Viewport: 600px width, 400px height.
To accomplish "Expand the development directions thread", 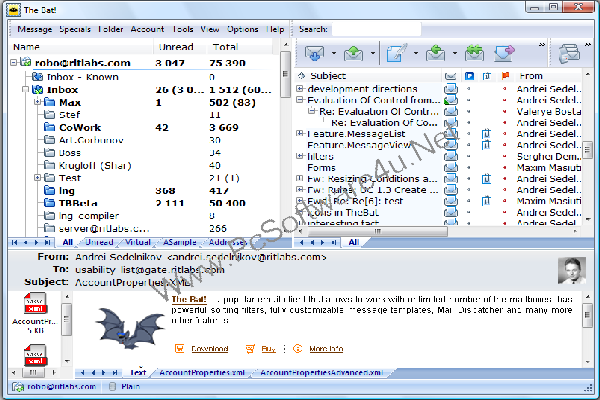I will coord(300,89).
